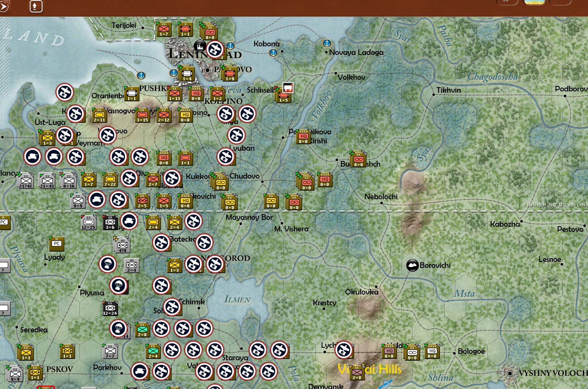Select the 1=9 unit counter near Leningrad
The height and width of the screenshot is (389, 588).
click(230, 74)
